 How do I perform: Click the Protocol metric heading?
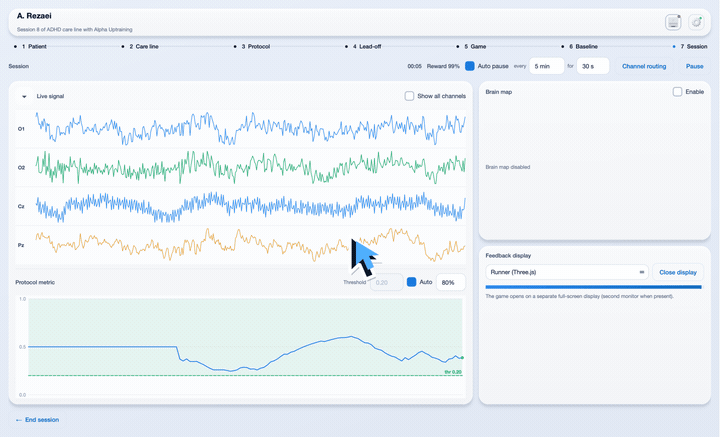[x=35, y=282]
